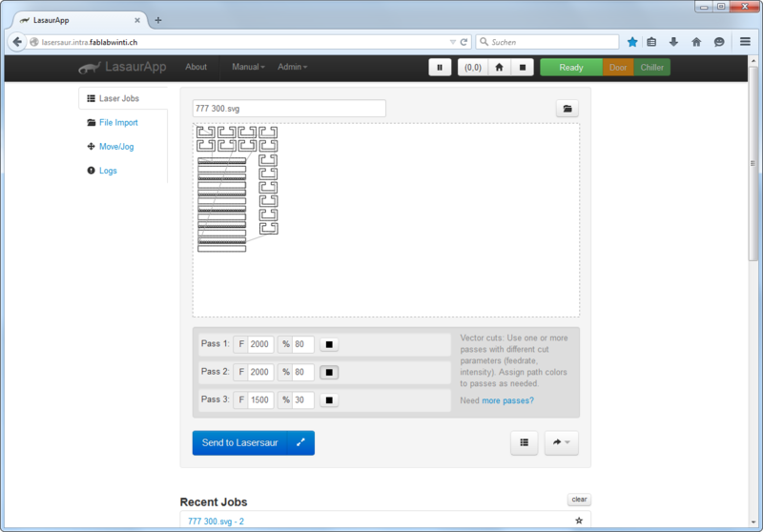Edit Pass 2 intensity percent field

coord(302,372)
